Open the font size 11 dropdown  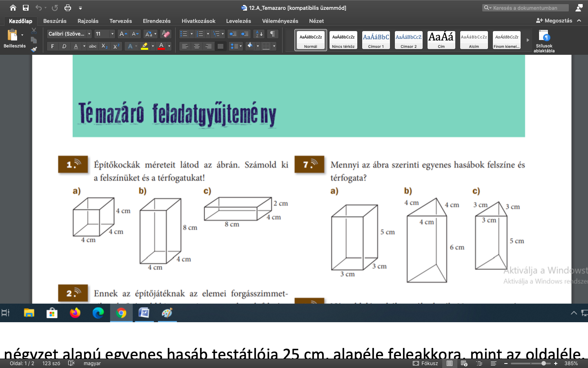(105, 34)
